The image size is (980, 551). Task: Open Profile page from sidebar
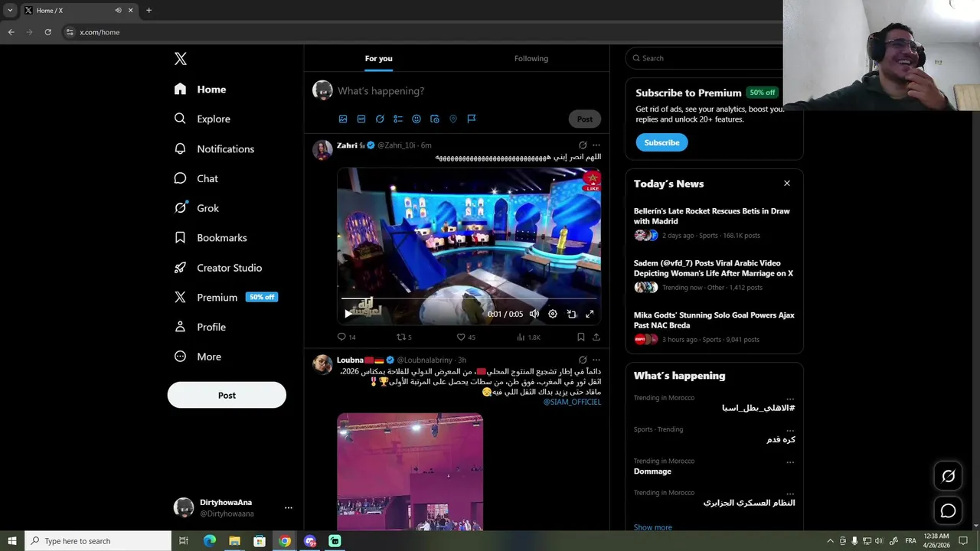(200, 327)
